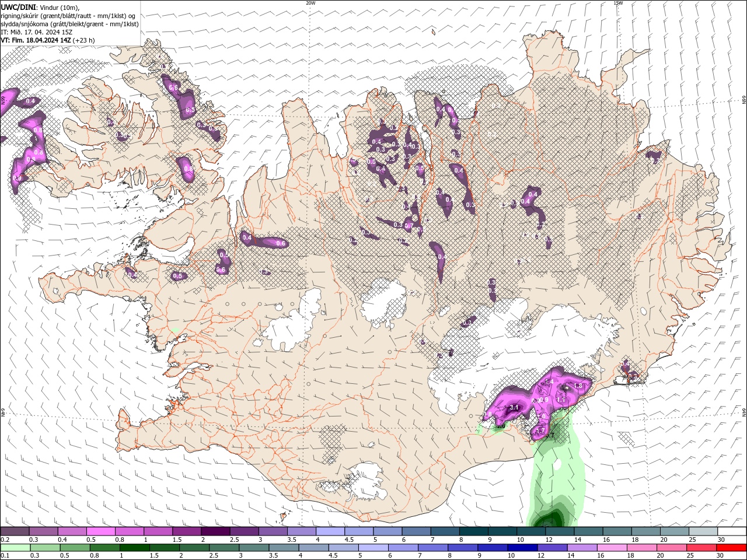Click the '15W' longitude label
This screenshot has height=560, width=747.
(618, 3)
